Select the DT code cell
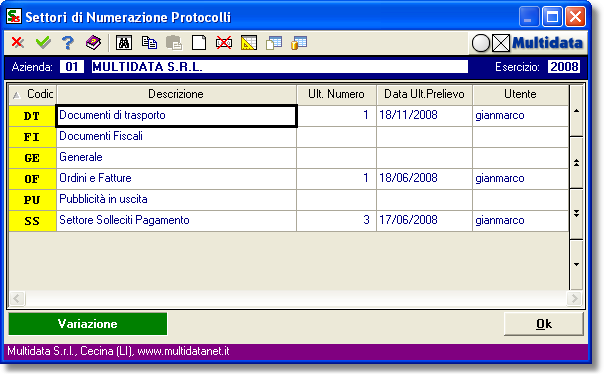 click(x=32, y=116)
